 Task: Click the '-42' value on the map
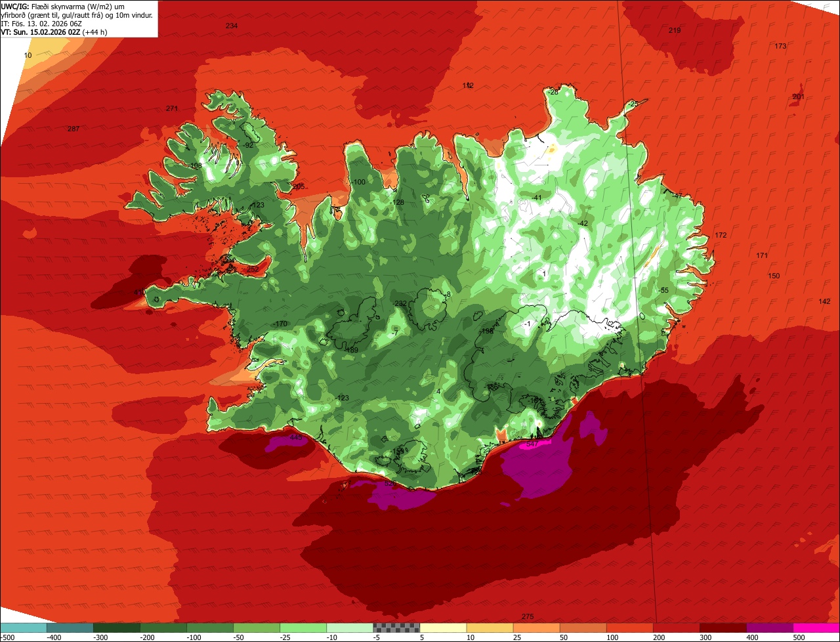(582, 223)
